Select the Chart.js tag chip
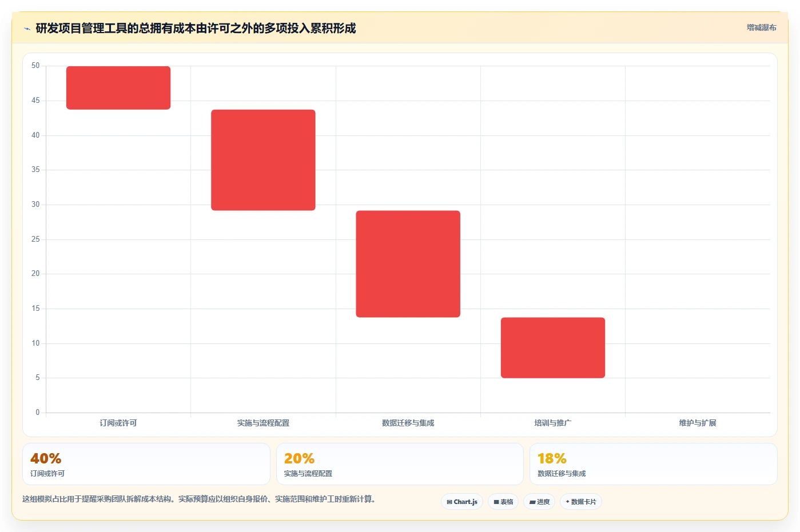This screenshot has width=800, height=532. (462, 502)
